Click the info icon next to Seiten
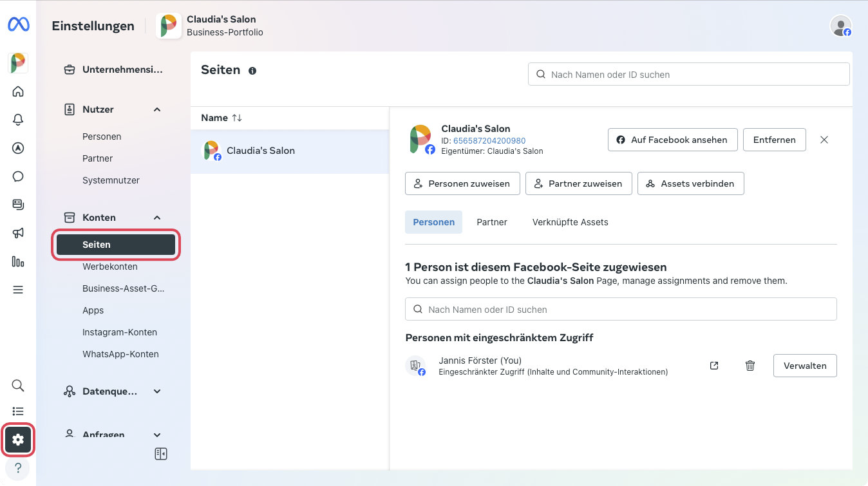The height and width of the screenshot is (486, 868). [x=252, y=71]
